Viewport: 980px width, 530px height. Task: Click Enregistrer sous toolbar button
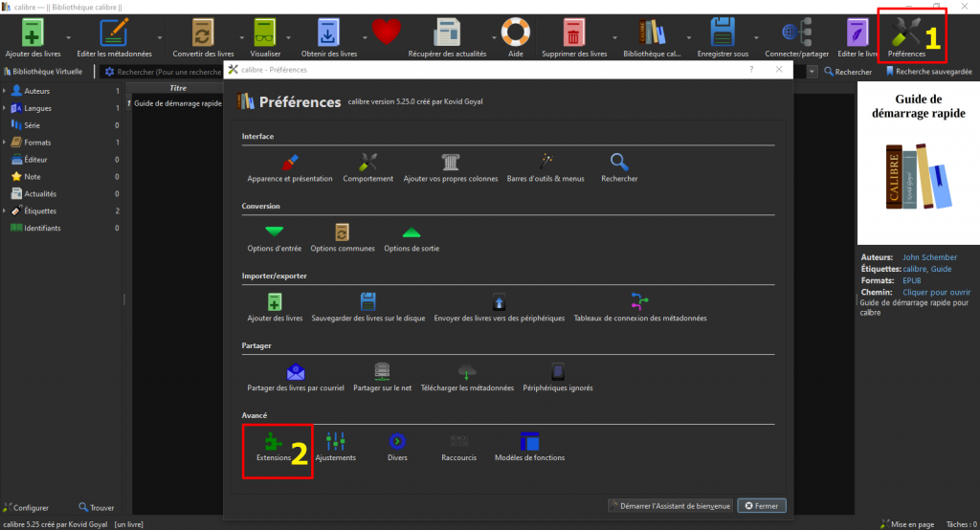tap(723, 38)
